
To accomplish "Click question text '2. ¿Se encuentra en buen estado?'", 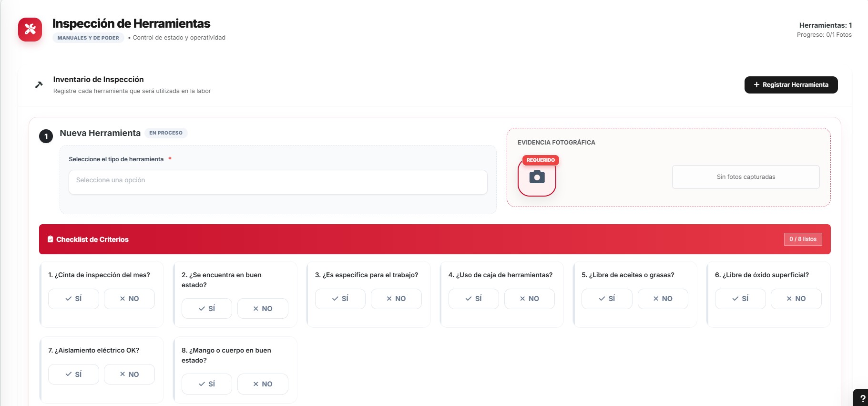I will tap(222, 280).
